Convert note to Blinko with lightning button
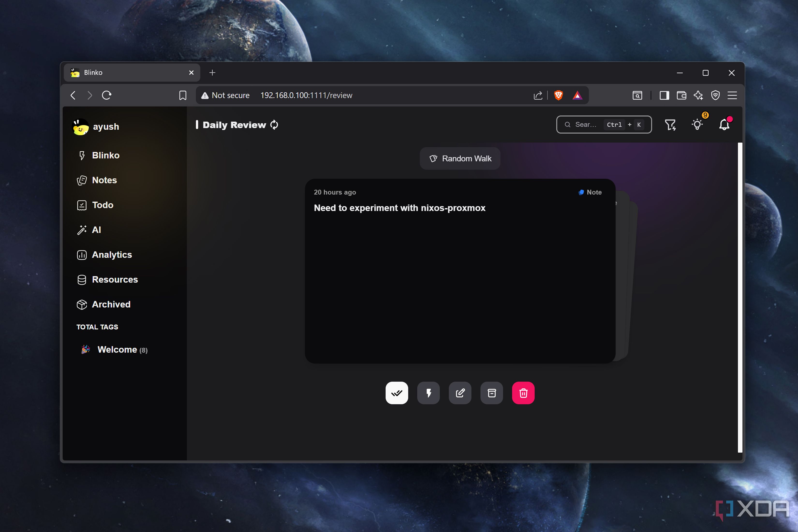Image resolution: width=798 pixels, height=532 pixels. [x=429, y=393]
